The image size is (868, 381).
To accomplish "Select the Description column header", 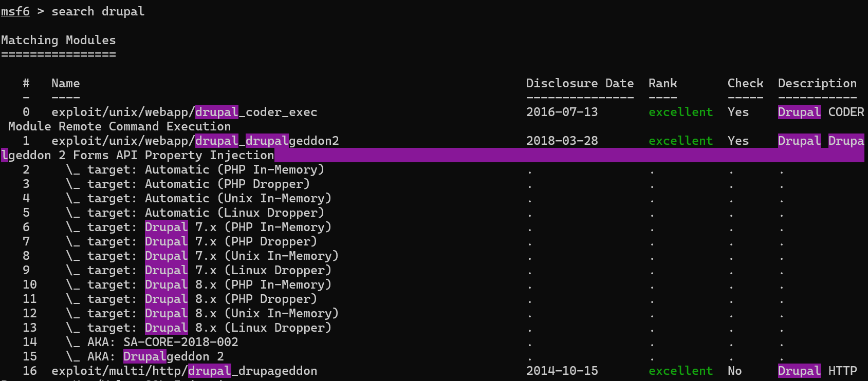I will coord(817,83).
